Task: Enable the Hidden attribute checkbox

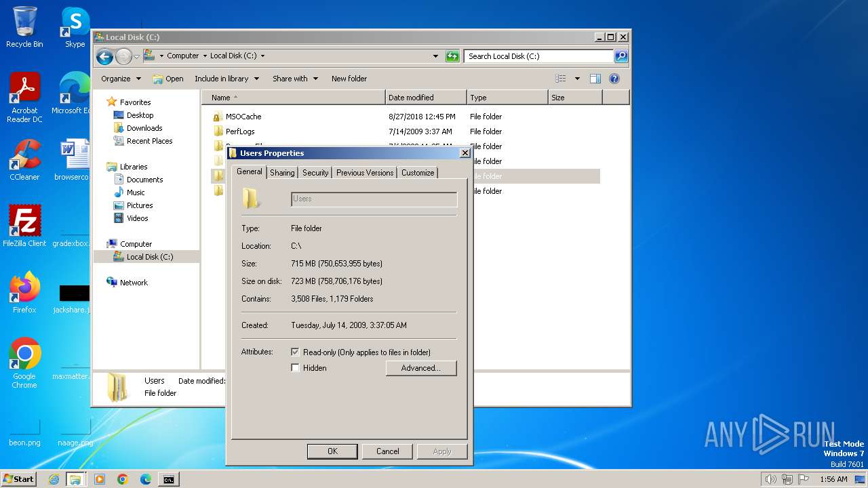Action: pos(295,367)
